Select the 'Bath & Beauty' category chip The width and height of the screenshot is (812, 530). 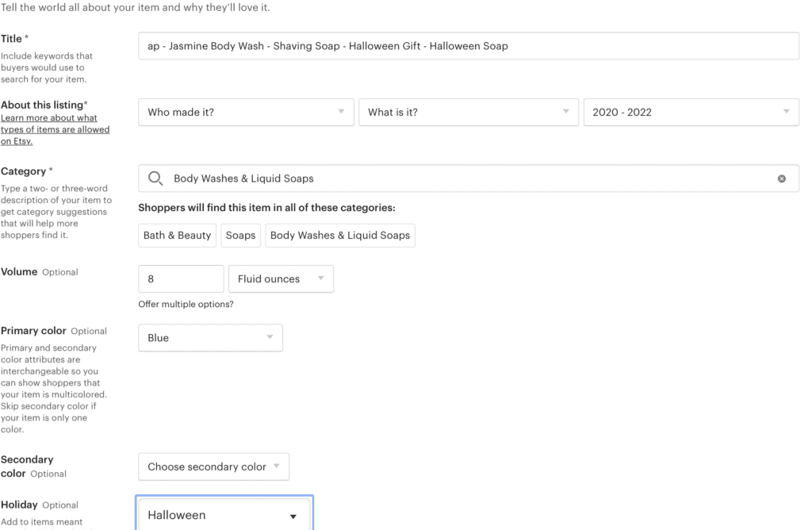click(177, 235)
